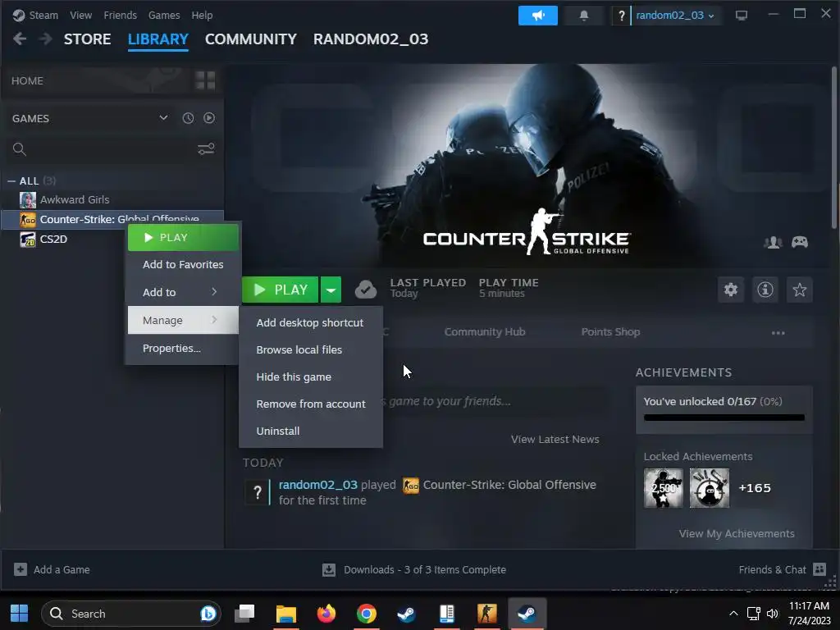Open the Community Hub link

[x=484, y=331]
